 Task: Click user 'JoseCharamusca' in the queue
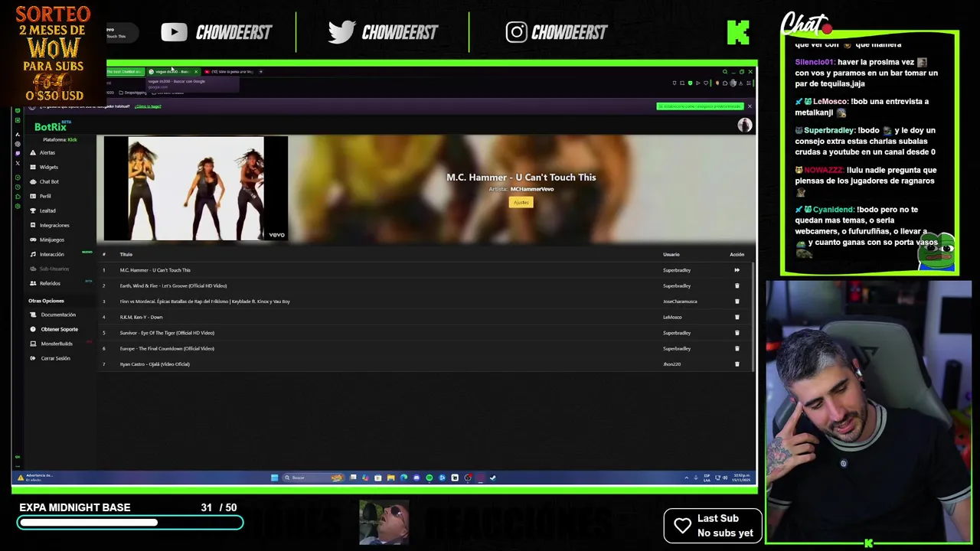(680, 302)
